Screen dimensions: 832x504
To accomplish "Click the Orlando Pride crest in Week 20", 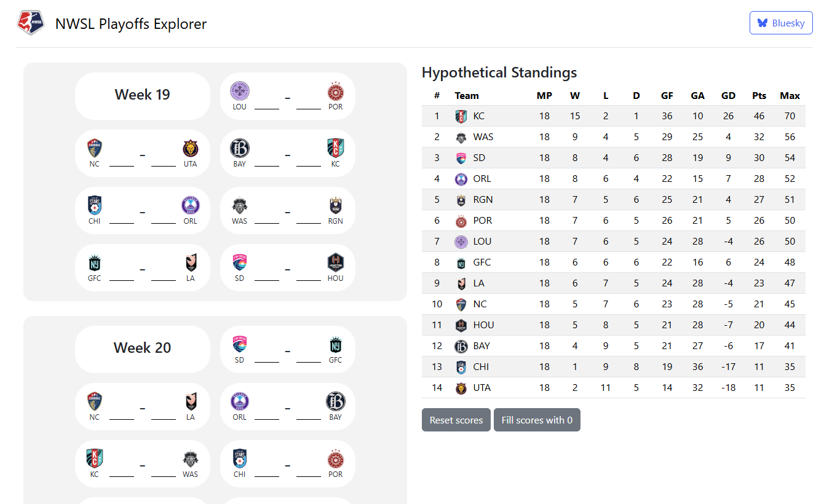I will click(239, 401).
